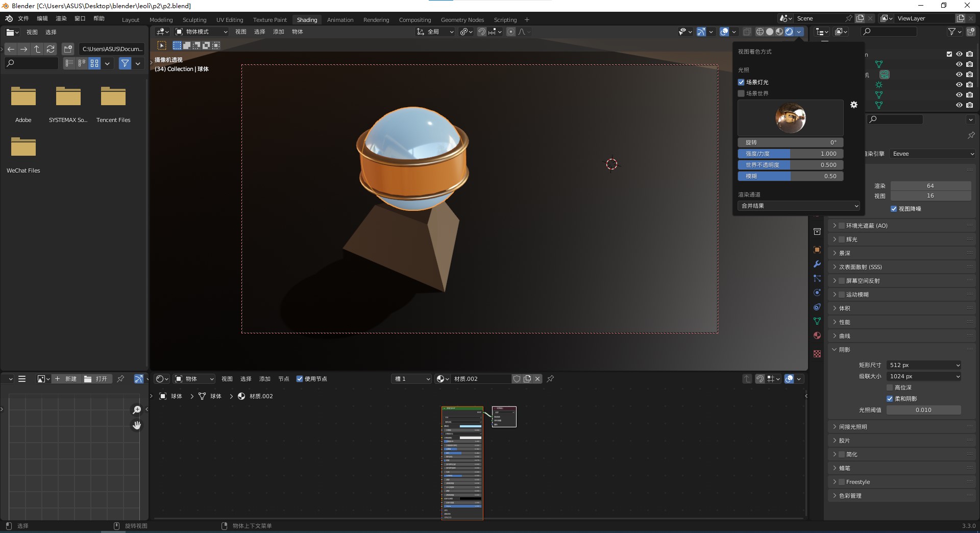Open the 全局 transform orientation dropdown
The height and width of the screenshot is (533, 980).
click(435, 32)
